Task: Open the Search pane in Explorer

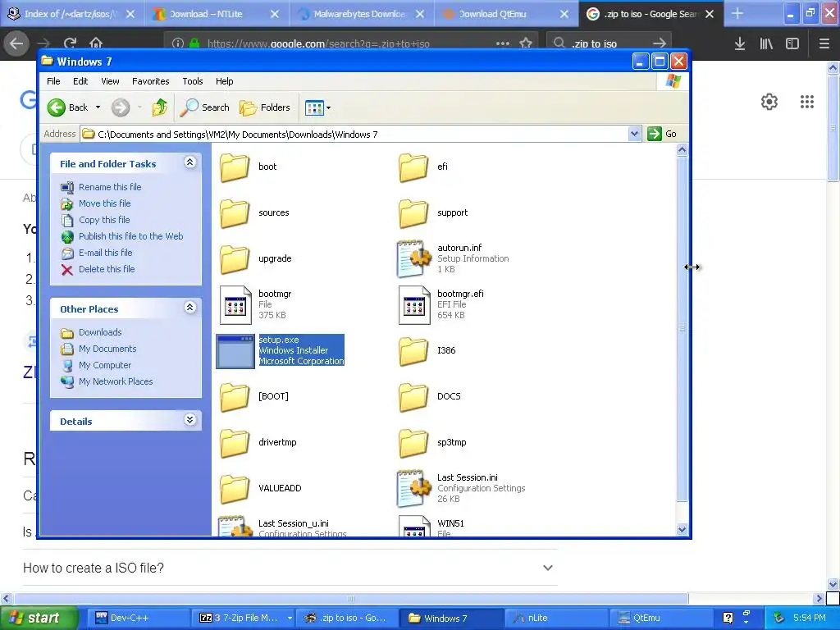Action: pyautogui.click(x=204, y=107)
